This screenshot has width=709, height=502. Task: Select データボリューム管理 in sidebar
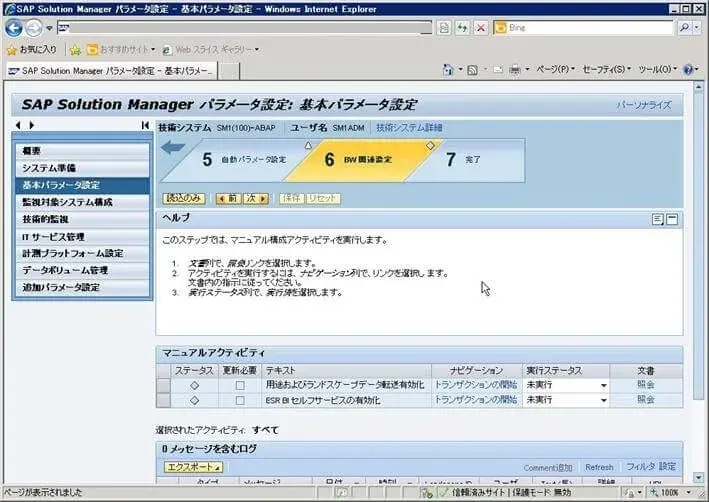click(x=82, y=270)
